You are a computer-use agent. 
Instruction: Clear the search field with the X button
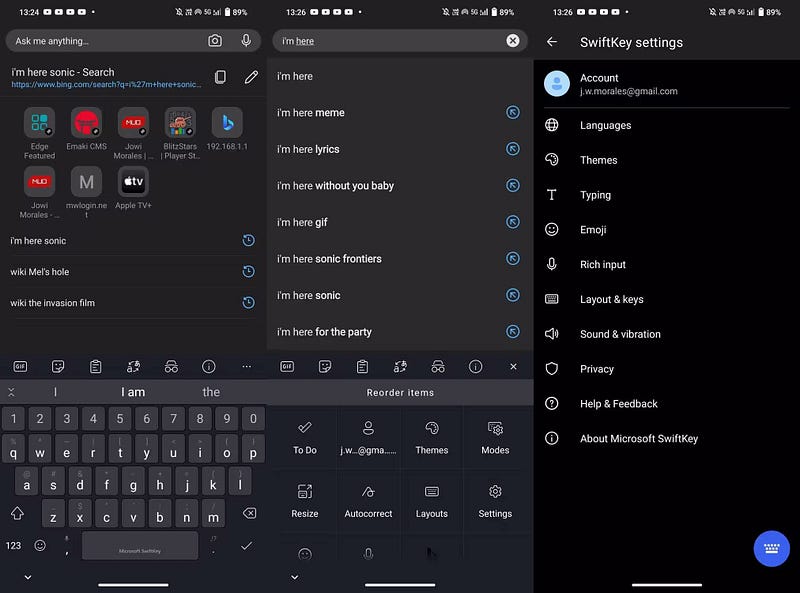(x=512, y=40)
